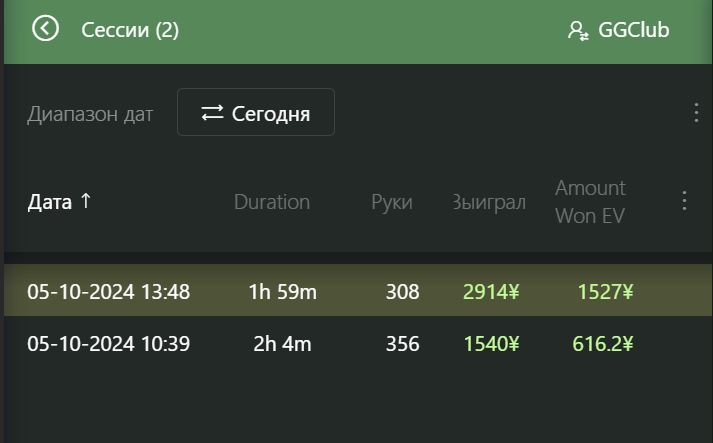Sort by Руки column header
Image resolution: width=713 pixels, height=443 pixels.
point(392,202)
